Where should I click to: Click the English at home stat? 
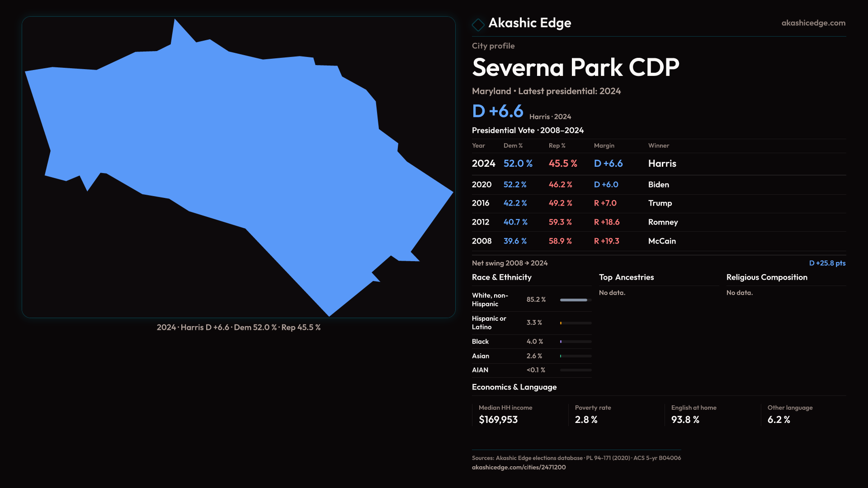point(693,414)
